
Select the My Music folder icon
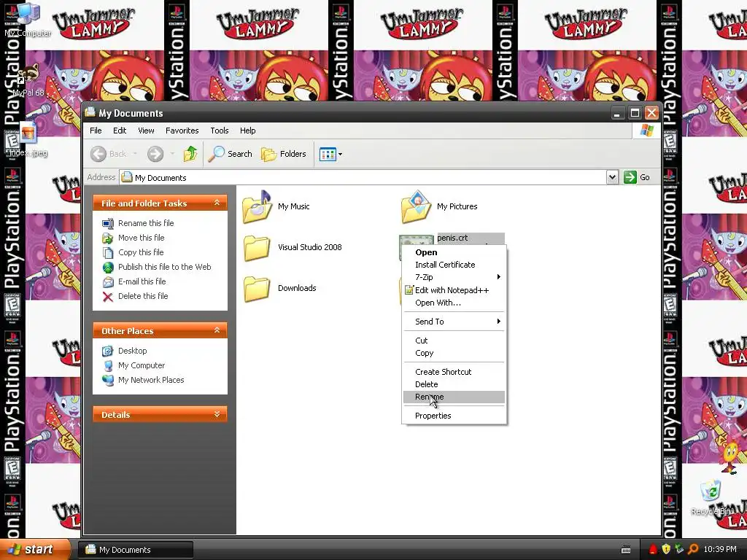(x=258, y=206)
